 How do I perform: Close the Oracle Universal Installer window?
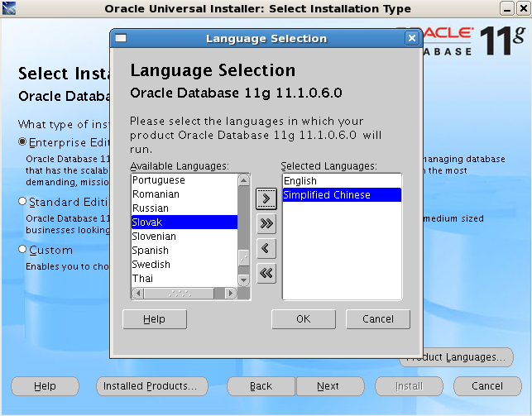pos(523,9)
